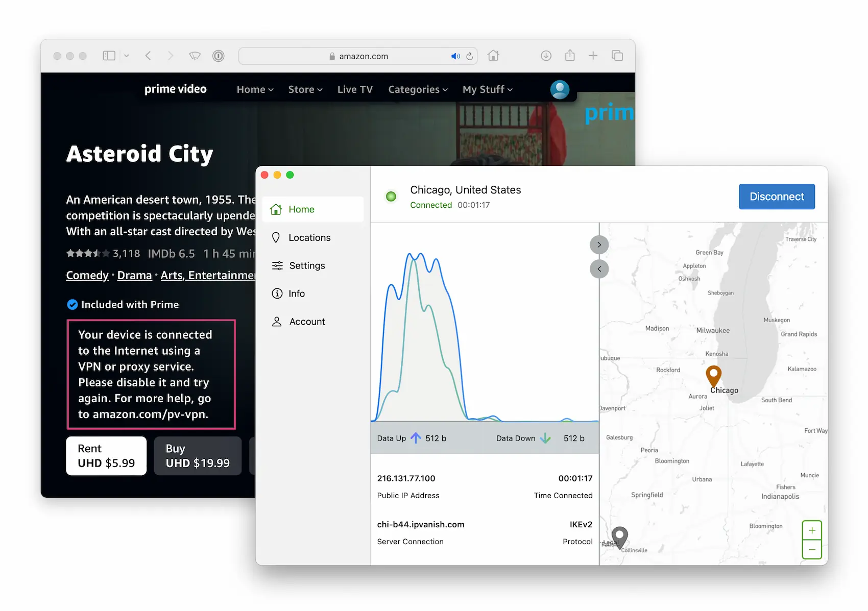Mute the tab audio in the address bar

pos(456,56)
